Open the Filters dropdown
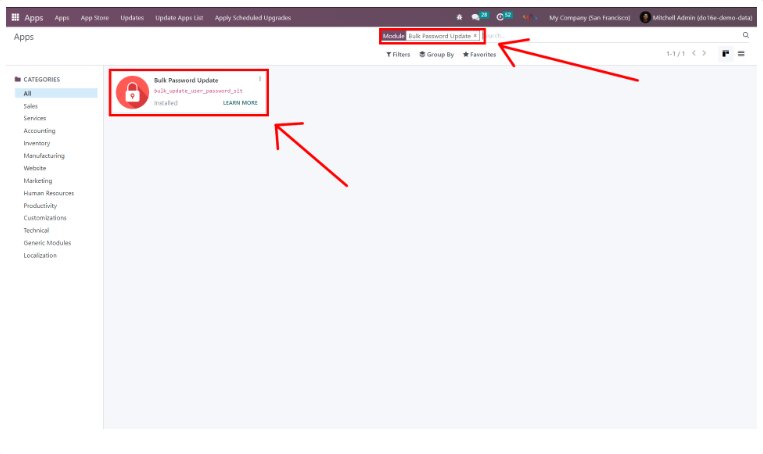The height and width of the screenshot is (454, 763). pos(398,54)
